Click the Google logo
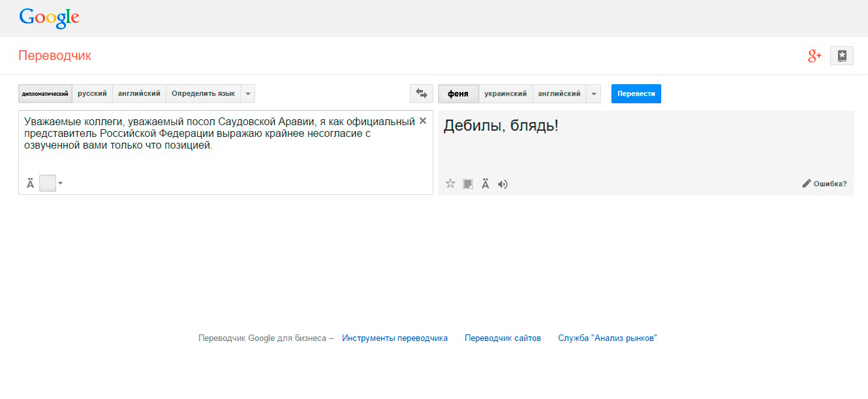 [x=50, y=18]
